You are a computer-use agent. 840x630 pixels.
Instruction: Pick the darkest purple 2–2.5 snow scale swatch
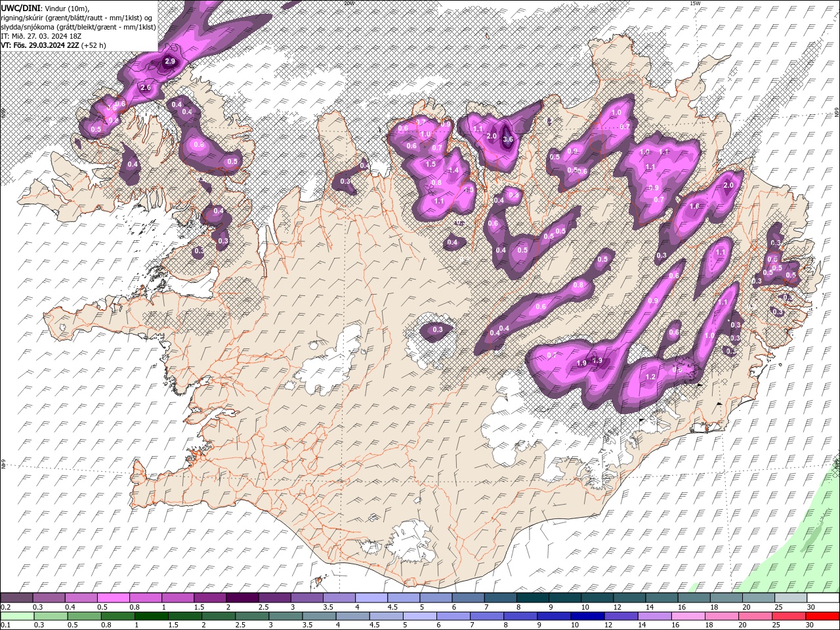[242, 598]
